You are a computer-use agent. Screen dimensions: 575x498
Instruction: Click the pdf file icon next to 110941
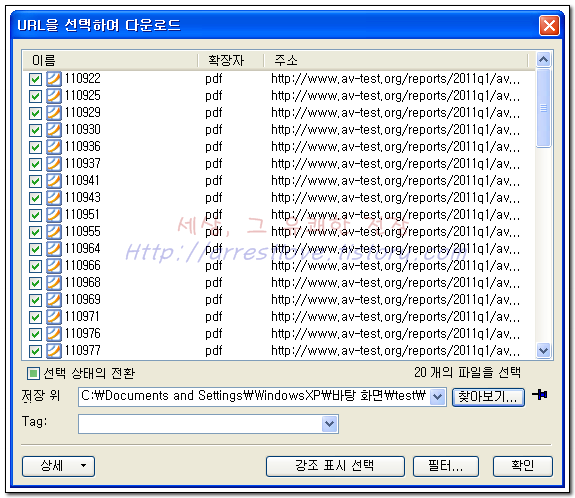click(54, 181)
